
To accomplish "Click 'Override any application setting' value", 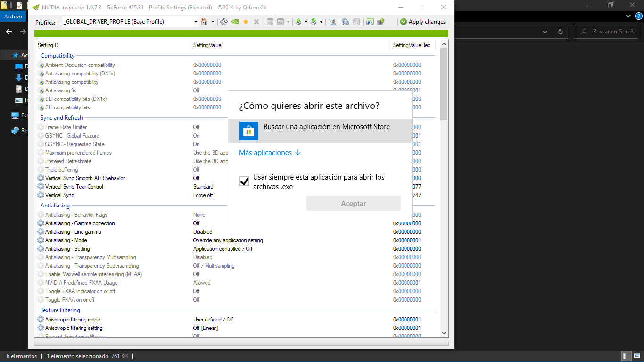I will coord(228,240).
